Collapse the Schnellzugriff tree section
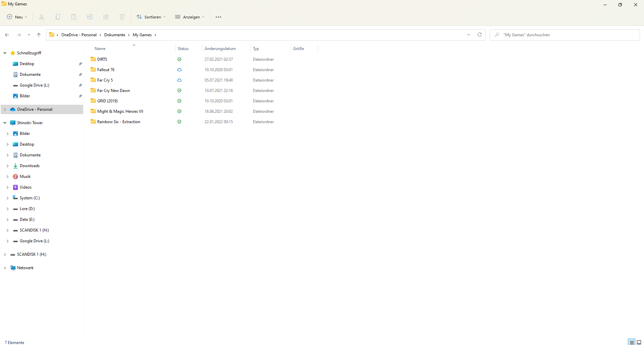The image size is (644, 345). click(x=5, y=53)
